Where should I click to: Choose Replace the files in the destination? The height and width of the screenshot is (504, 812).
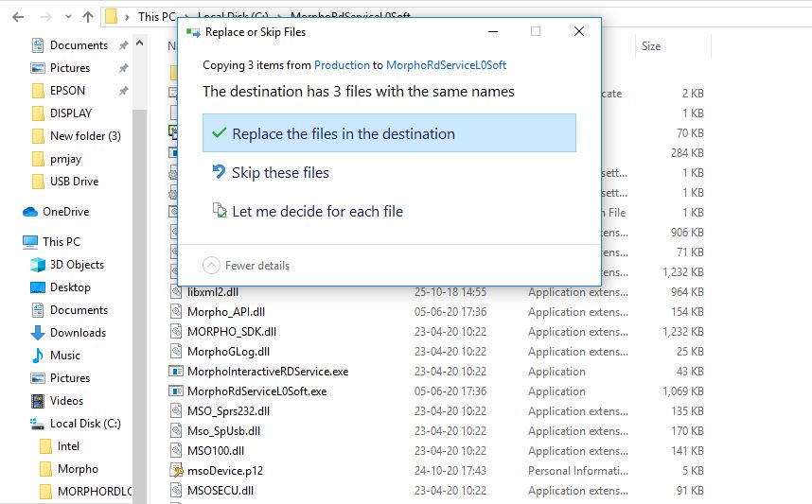tap(389, 133)
